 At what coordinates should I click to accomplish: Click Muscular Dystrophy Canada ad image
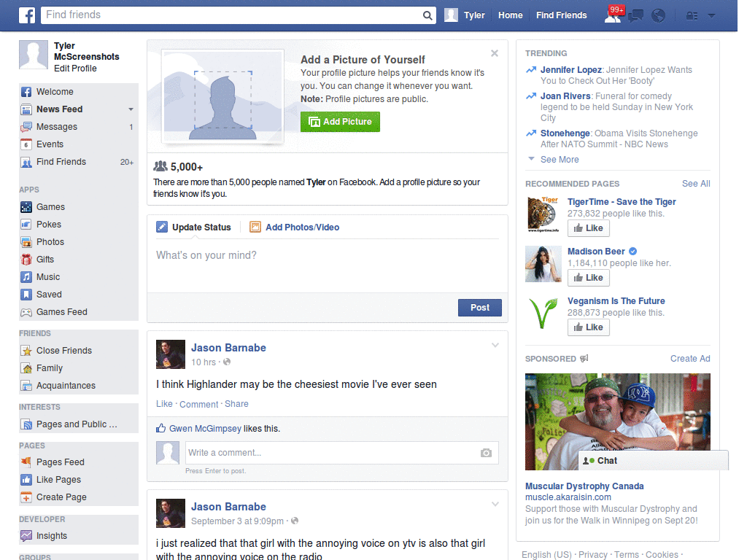click(x=617, y=422)
